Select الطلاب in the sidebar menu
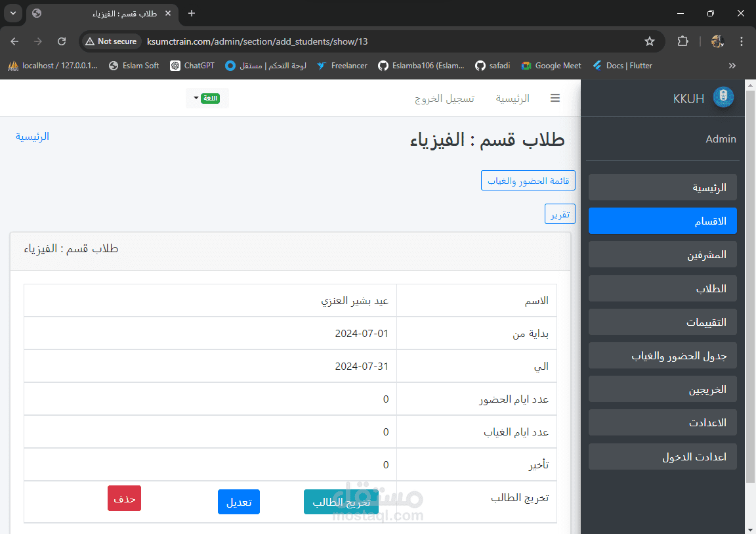Image resolution: width=756 pixels, height=534 pixels. [x=662, y=288]
